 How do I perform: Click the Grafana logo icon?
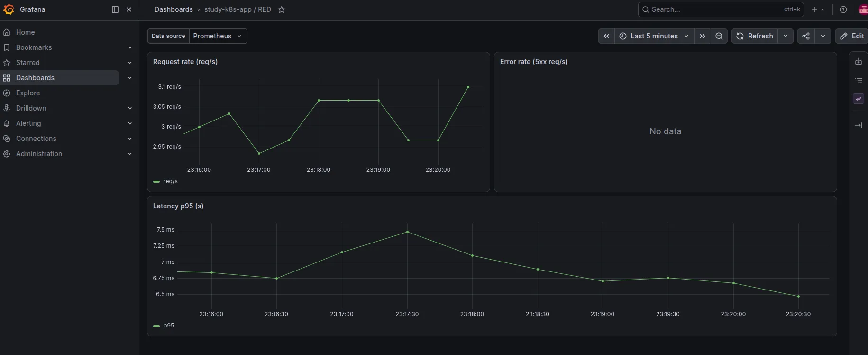[x=9, y=9]
